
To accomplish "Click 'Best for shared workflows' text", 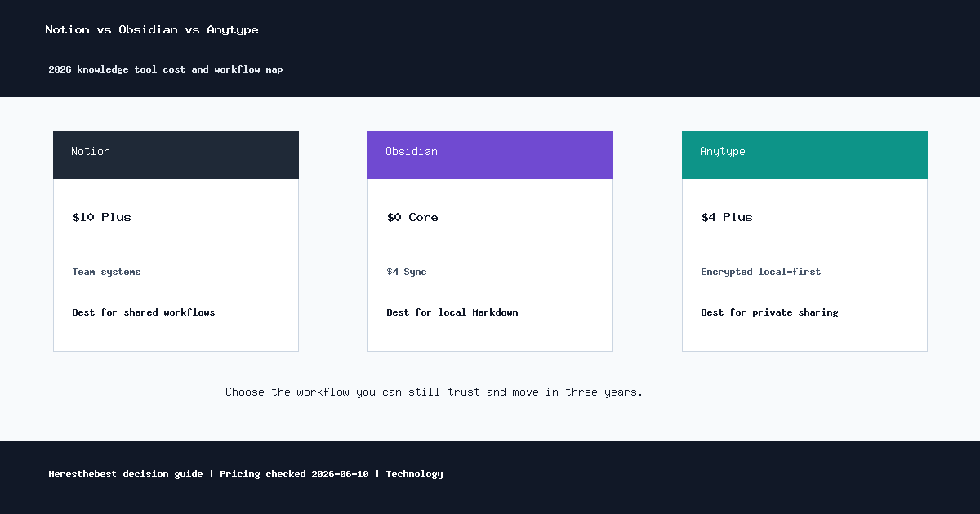I will pyautogui.click(x=144, y=312).
